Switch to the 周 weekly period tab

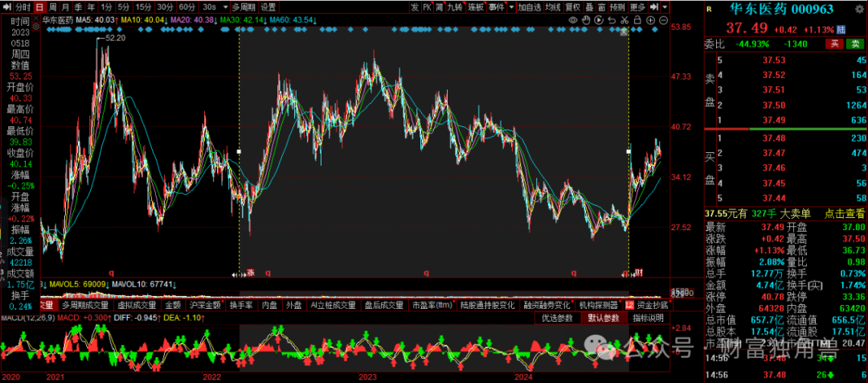(51, 6)
